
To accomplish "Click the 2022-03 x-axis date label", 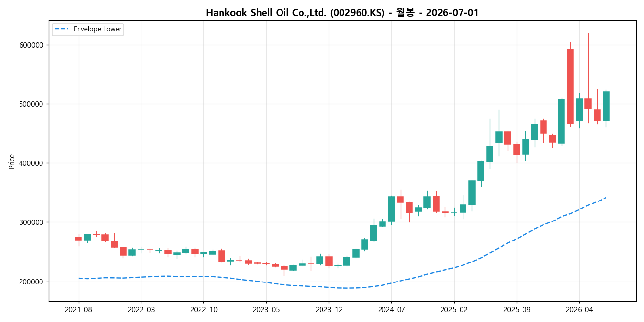I will [x=141, y=310].
